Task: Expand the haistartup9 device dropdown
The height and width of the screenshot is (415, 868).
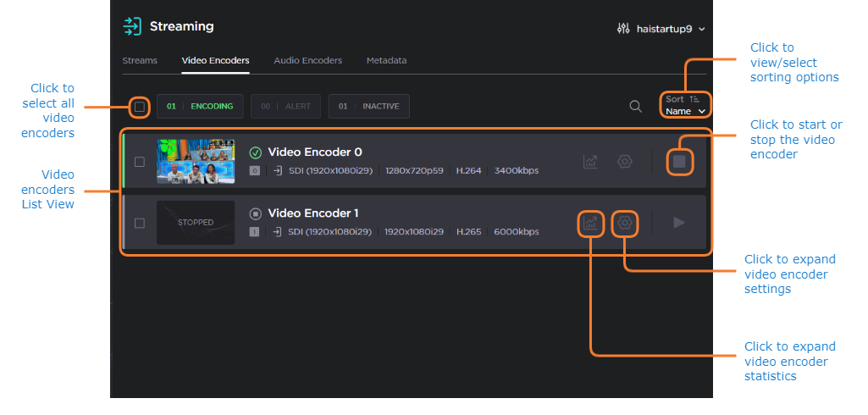Action: 662,29
